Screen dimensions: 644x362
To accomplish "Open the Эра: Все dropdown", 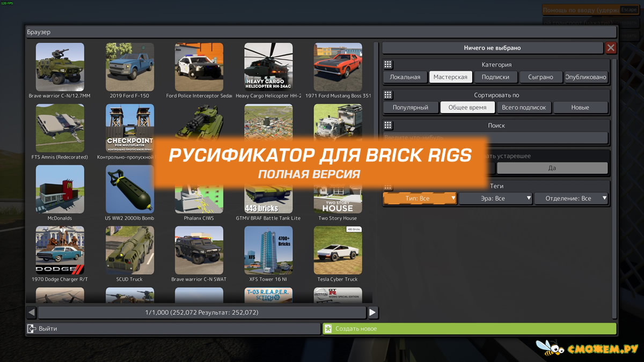I will click(495, 198).
